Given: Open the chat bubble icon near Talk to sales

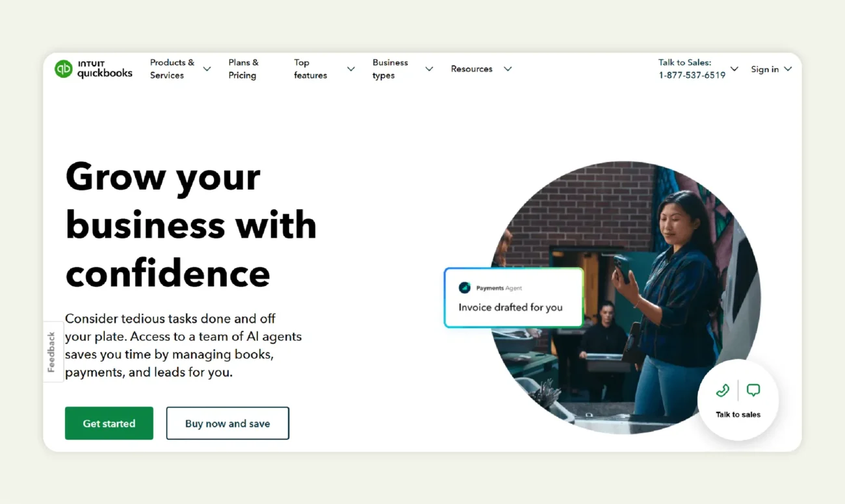Looking at the screenshot, I should (x=753, y=390).
